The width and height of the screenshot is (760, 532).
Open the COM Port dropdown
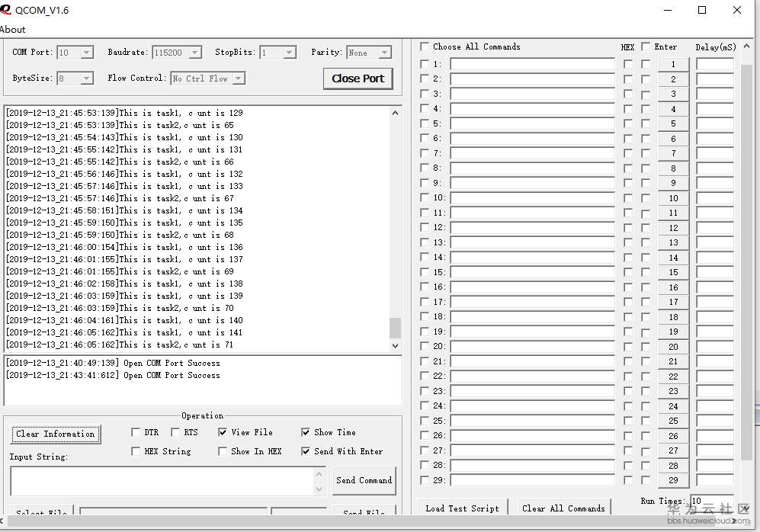[87, 53]
